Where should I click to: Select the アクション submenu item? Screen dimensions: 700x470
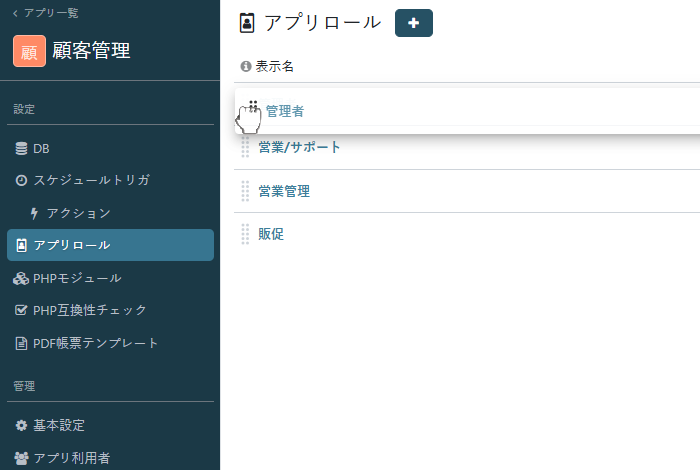(78, 213)
